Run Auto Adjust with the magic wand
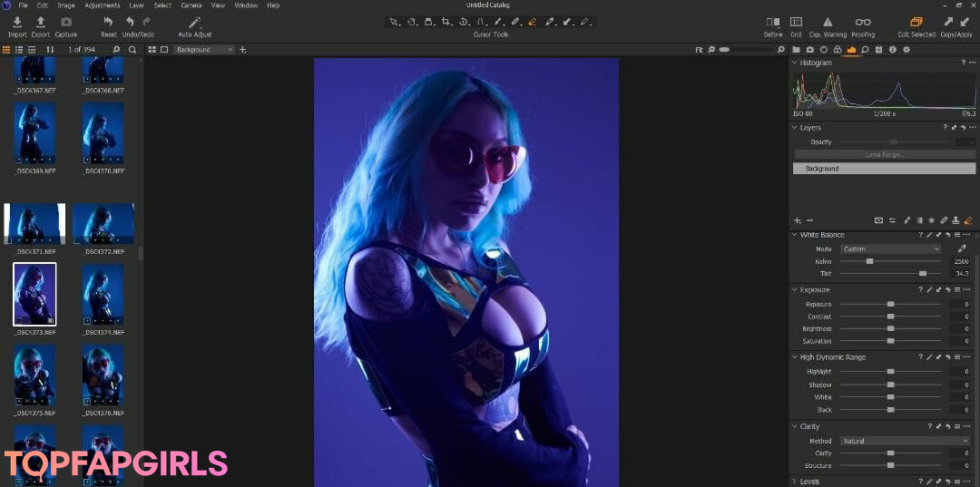Screen dimensions: 980x487 [x=194, y=22]
